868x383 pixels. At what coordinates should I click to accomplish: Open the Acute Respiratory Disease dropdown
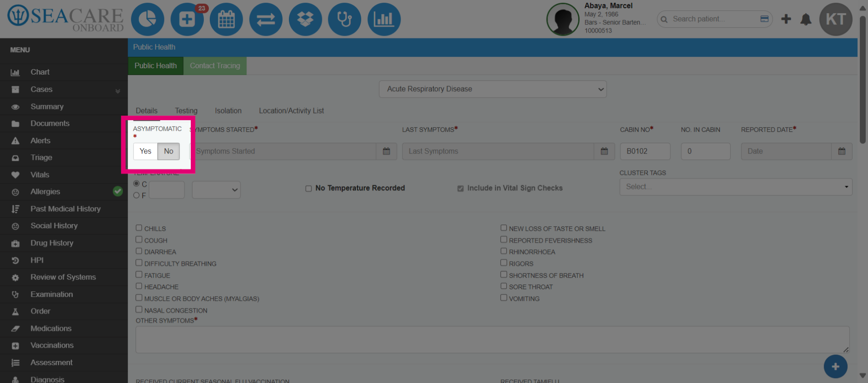pos(493,89)
